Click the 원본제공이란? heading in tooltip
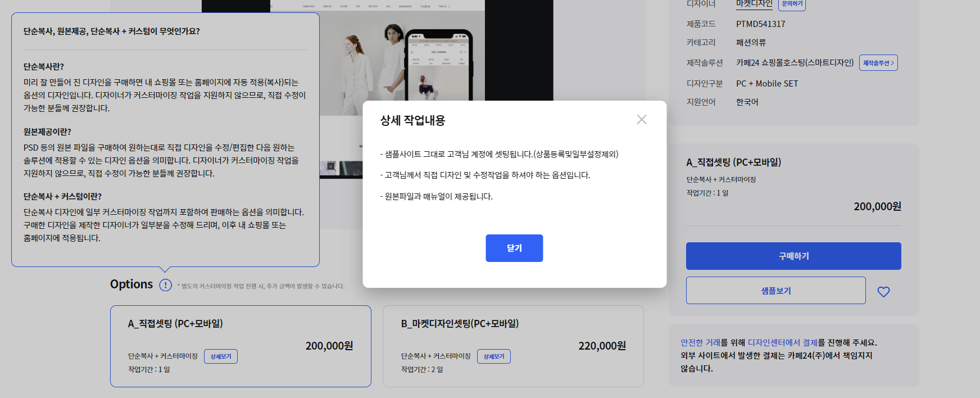Viewport: 980px width, 398px height. [x=47, y=132]
